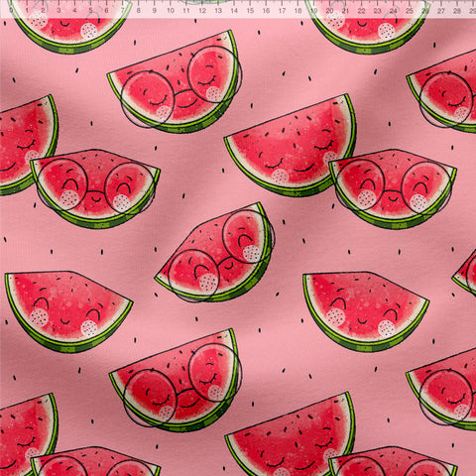Select ruler number 11
Image resolution: width=476 pixels, height=476 pixels.
point(186,11)
